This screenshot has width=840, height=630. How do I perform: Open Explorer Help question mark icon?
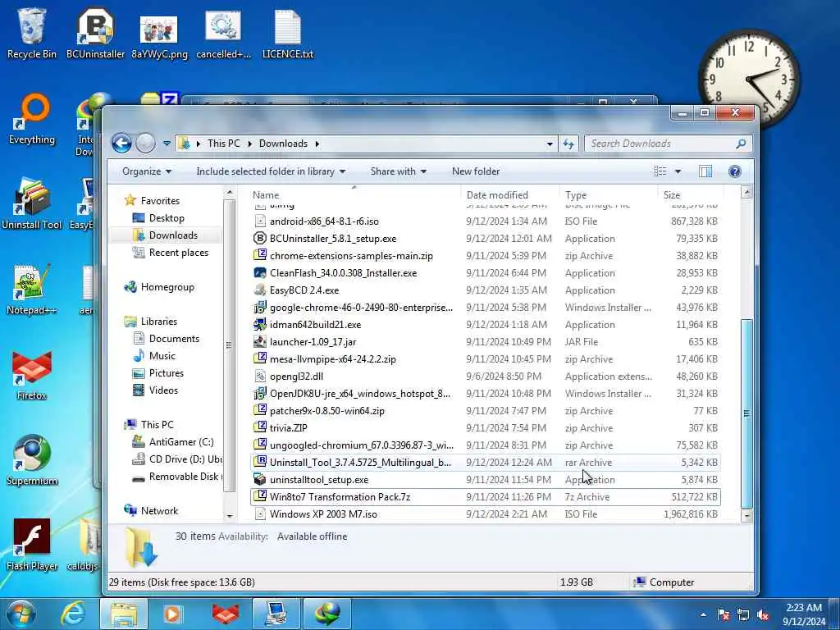[734, 171]
